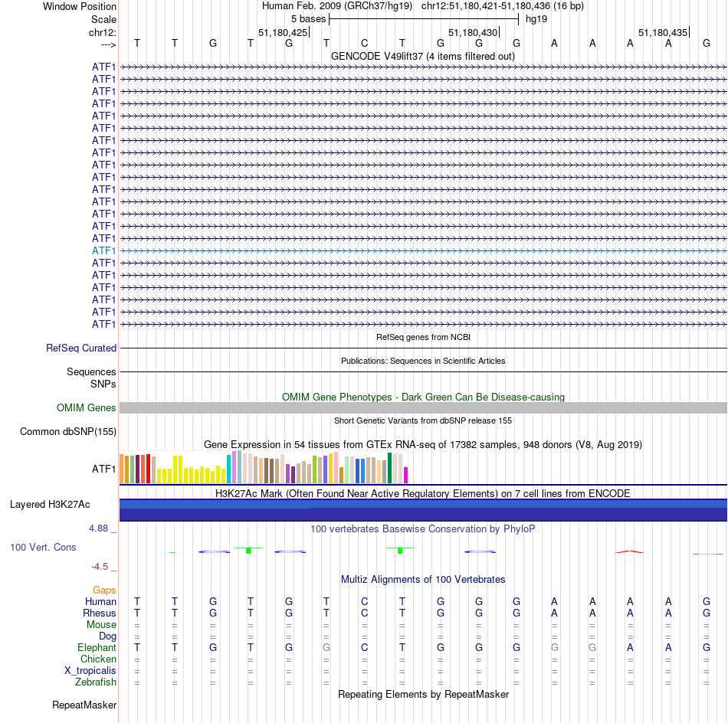Click the cyan bar in GTEx expression chart
This screenshot has width=728, height=723.
[x=228, y=469]
